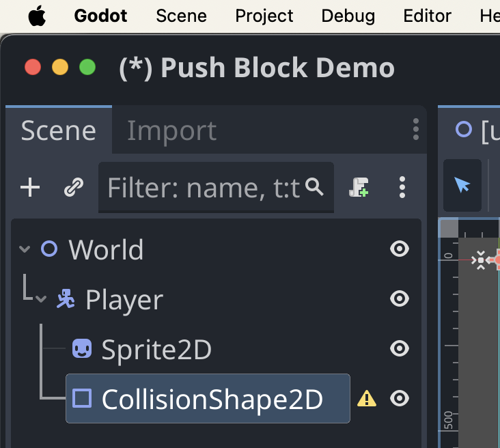The image size is (500, 448).
Task: Click the filter magnifier icon
Action: 314,186
